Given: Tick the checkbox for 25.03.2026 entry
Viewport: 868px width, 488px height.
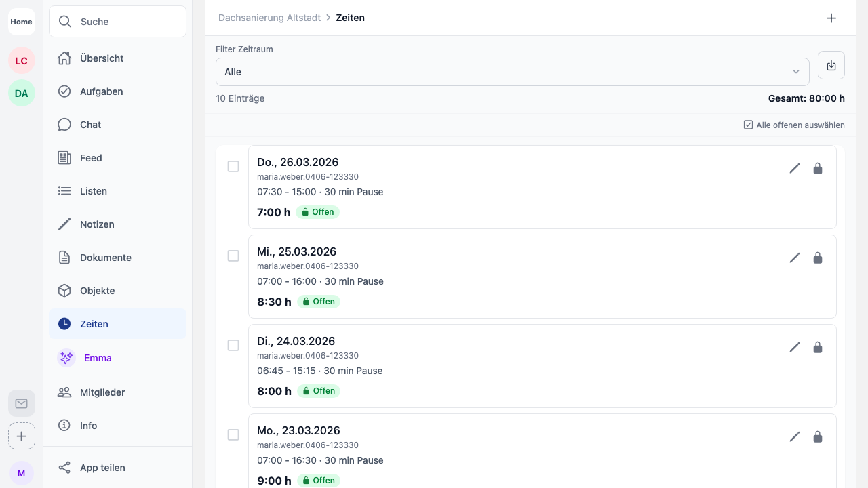Looking at the screenshot, I should click(233, 256).
